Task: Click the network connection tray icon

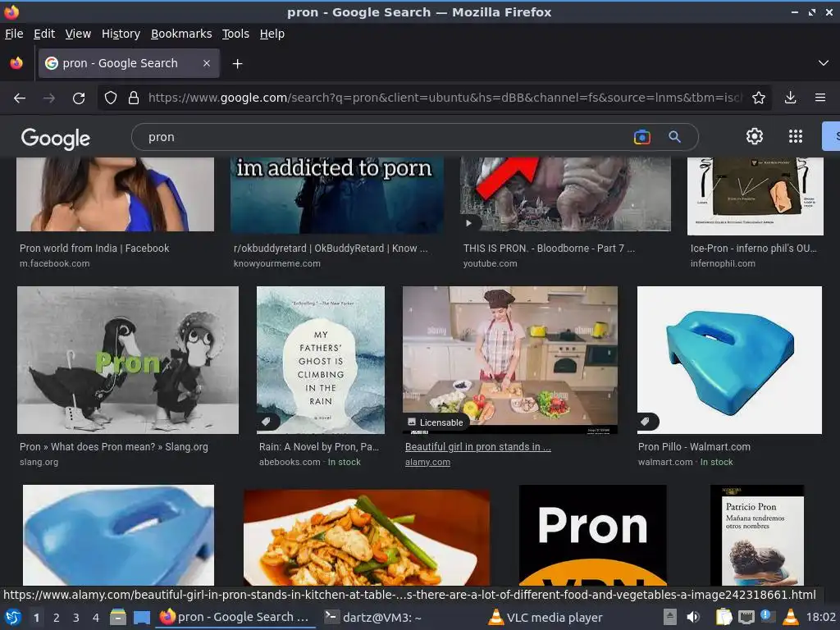Action: tap(746, 617)
